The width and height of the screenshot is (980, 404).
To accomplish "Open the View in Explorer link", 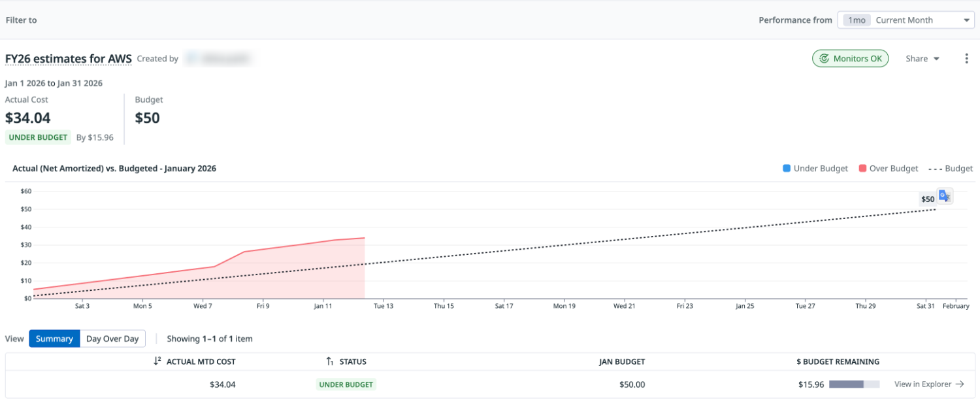I will pyautogui.click(x=923, y=384).
